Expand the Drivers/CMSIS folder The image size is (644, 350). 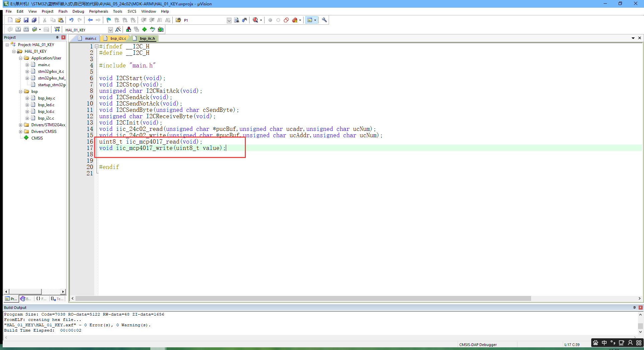(20, 132)
